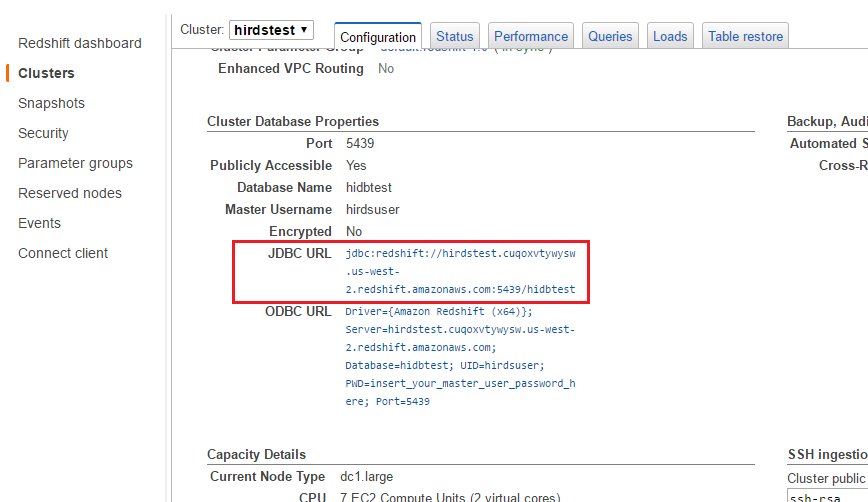Open Events in the sidebar
This screenshot has width=868, height=502.
coord(39,223)
